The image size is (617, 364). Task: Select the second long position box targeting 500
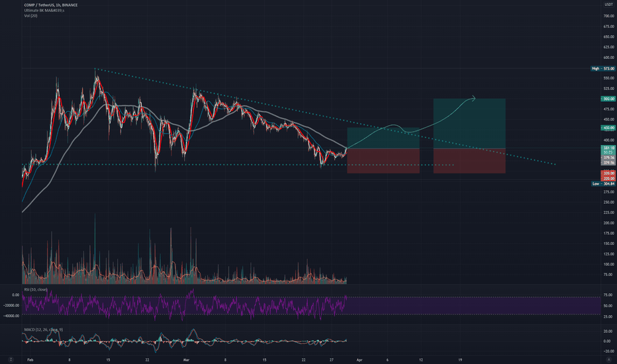pyautogui.click(x=469, y=136)
